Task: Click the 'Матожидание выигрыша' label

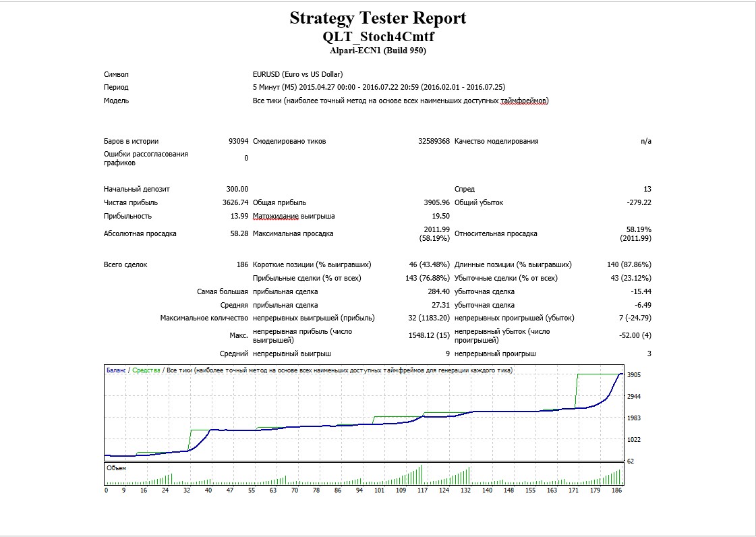Action: [293, 216]
